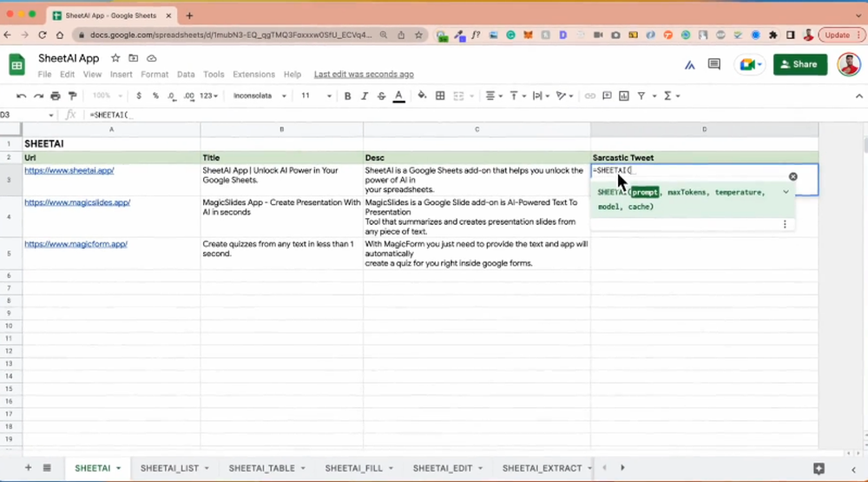868x482 pixels.
Task: Open the Extensions menu
Action: click(x=253, y=74)
